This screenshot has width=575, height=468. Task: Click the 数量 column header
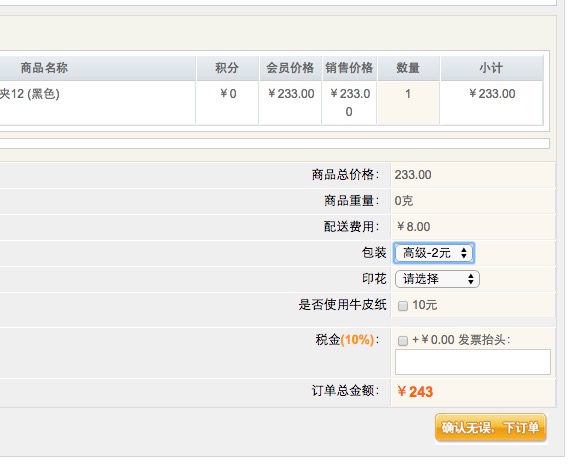408,68
